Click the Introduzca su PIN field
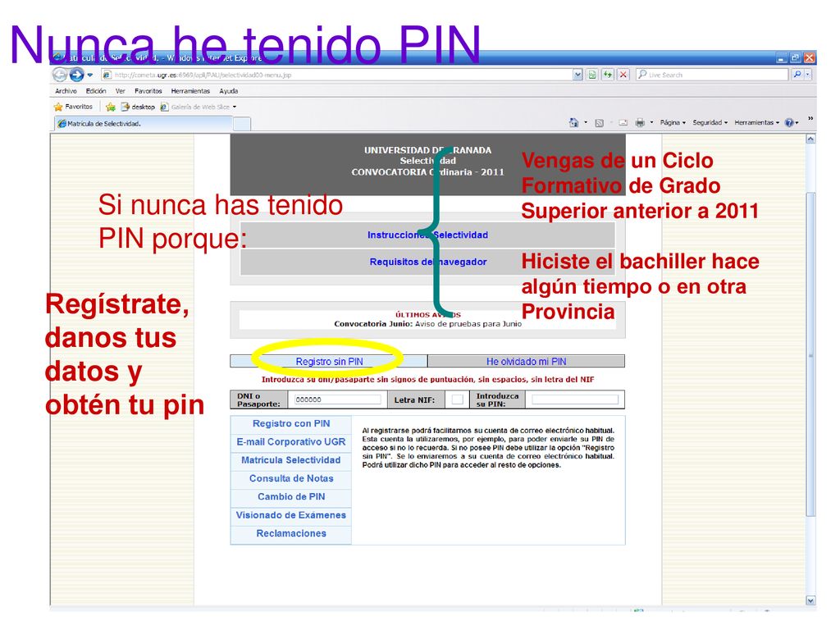The width and height of the screenshot is (840, 630). 575,399
